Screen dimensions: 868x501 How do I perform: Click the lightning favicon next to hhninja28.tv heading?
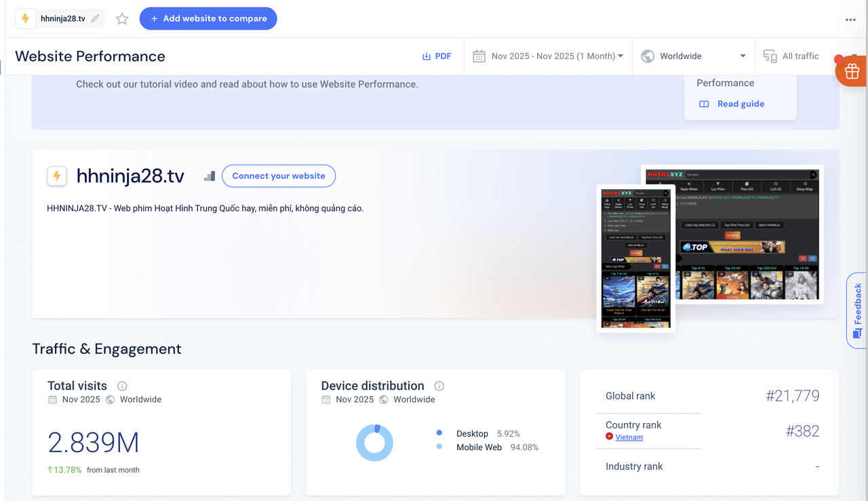pos(57,176)
